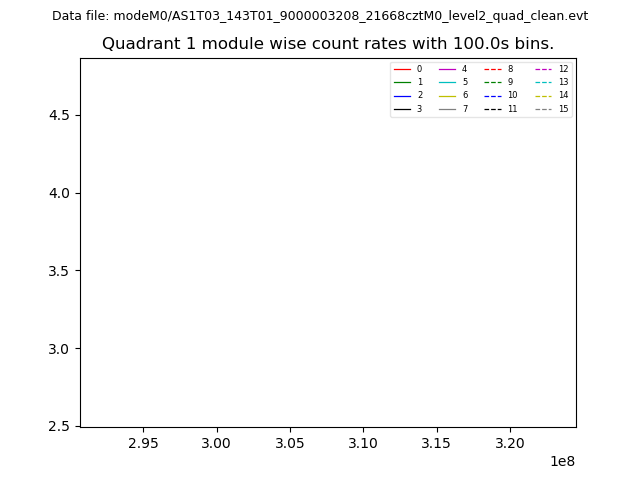Click the cyan solid legend line for module 5
This screenshot has width=640, height=480.
pyautogui.click(x=447, y=82)
